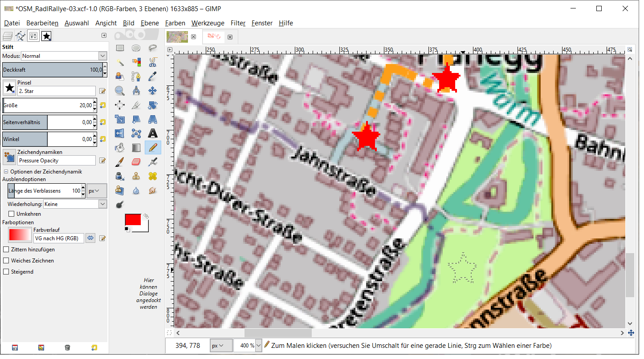Select the Paintbrush tool

point(120,162)
